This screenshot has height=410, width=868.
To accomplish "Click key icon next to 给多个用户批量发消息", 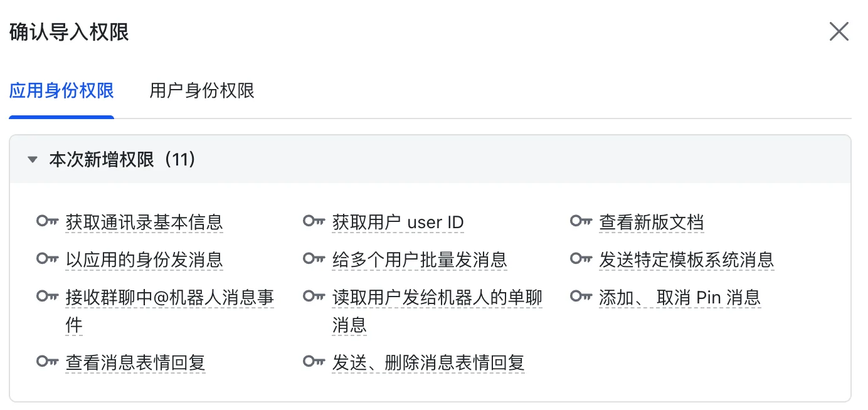I will pos(314,259).
